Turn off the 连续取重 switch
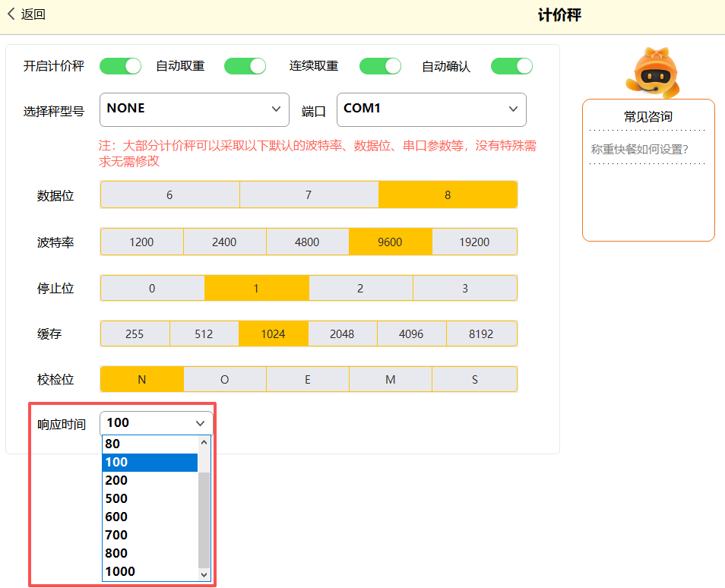The height and width of the screenshot is (588, 725). pos(380,66)
